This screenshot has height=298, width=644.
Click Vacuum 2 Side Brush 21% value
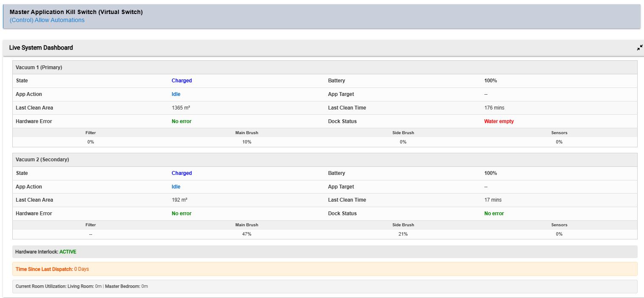403,234
